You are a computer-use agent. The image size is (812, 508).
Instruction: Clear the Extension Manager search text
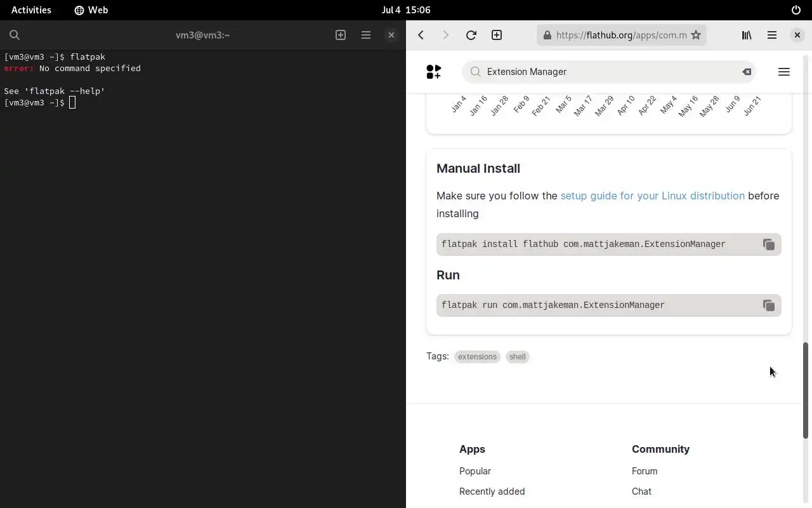pos(747,72)
